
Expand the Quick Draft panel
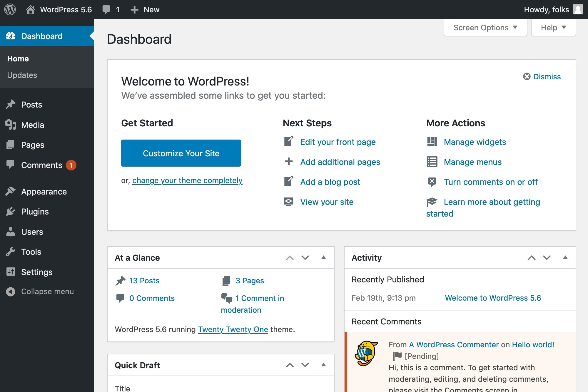pyautogui.click(x=324, y=365)
